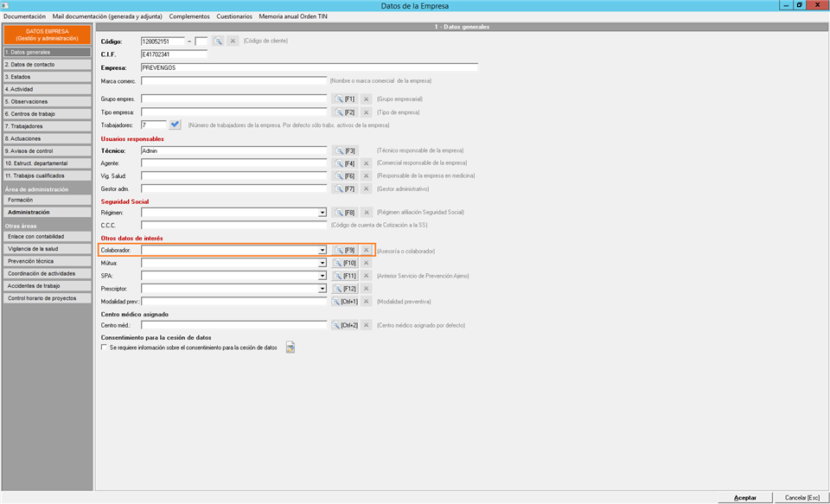The width and height of the screenshot is (830, 504).
Task: Open Grupo empres. search [F1]
Action: (x=345, y=99)
